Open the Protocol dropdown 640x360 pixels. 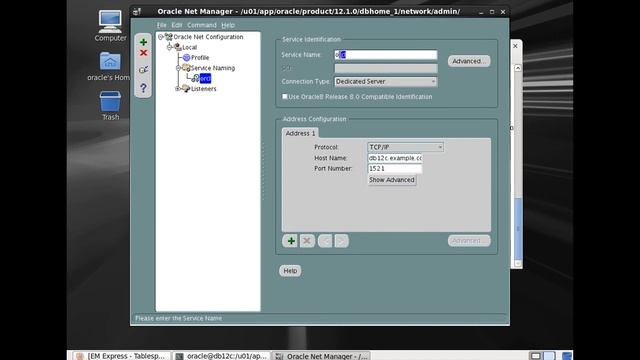405,147
